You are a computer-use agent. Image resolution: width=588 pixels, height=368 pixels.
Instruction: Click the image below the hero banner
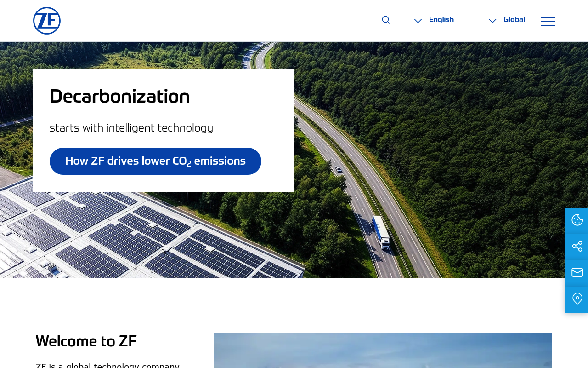383,350
